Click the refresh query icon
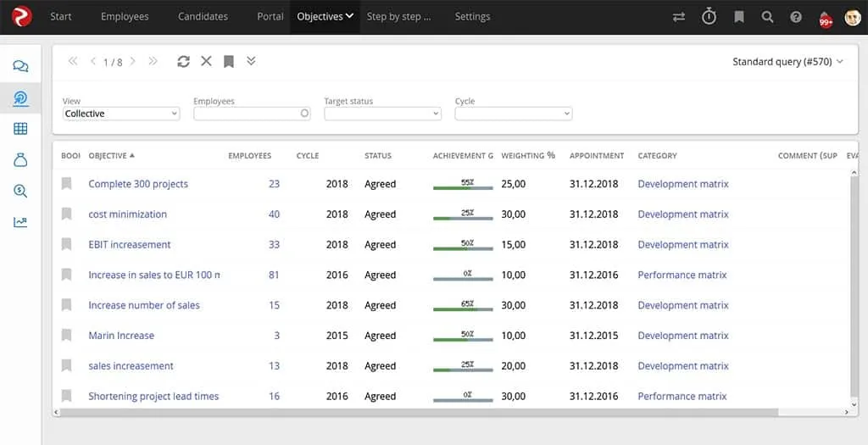This screenshot has height=445, width=868. pos(183,61)
